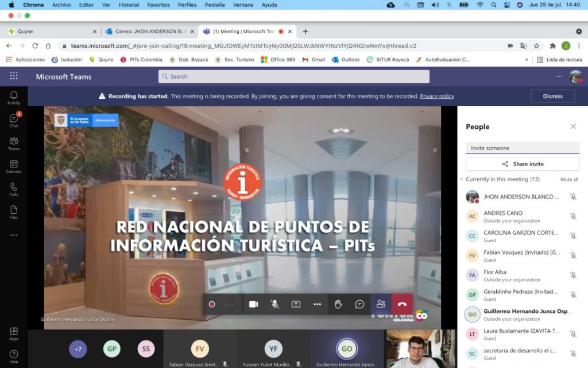Open Teams settings and more ellipsis
The width and height of the screenshot is (588, 368).
coord(559,76)
